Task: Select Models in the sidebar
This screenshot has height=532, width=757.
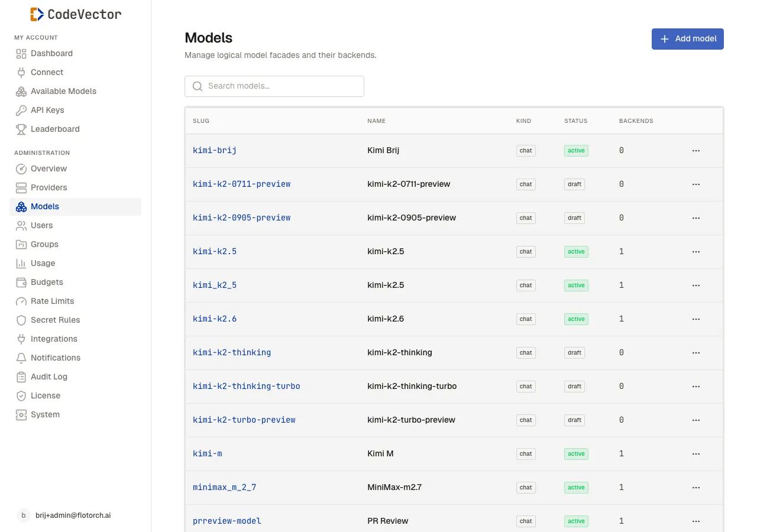Action: (75, 206)
